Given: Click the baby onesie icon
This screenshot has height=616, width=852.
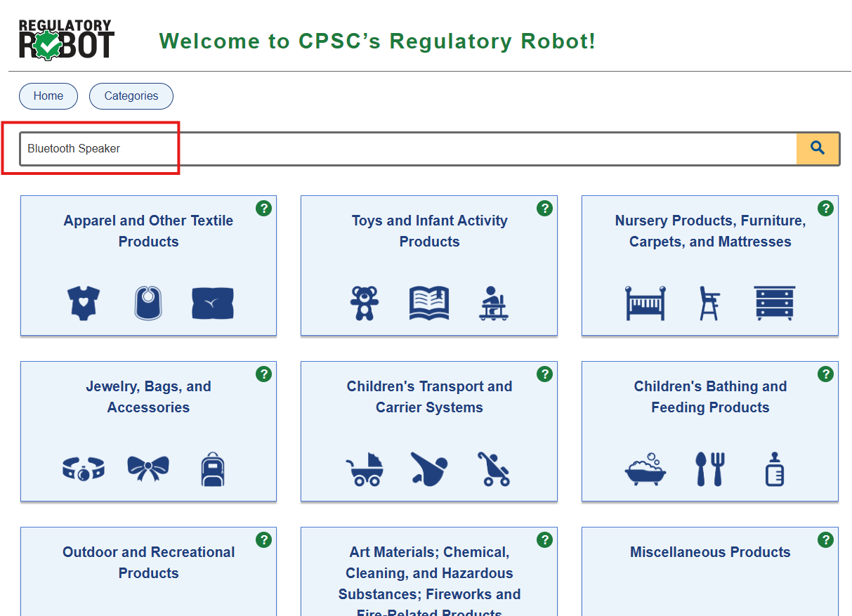Looking at the screenshot, I should [x=84, y=303].
